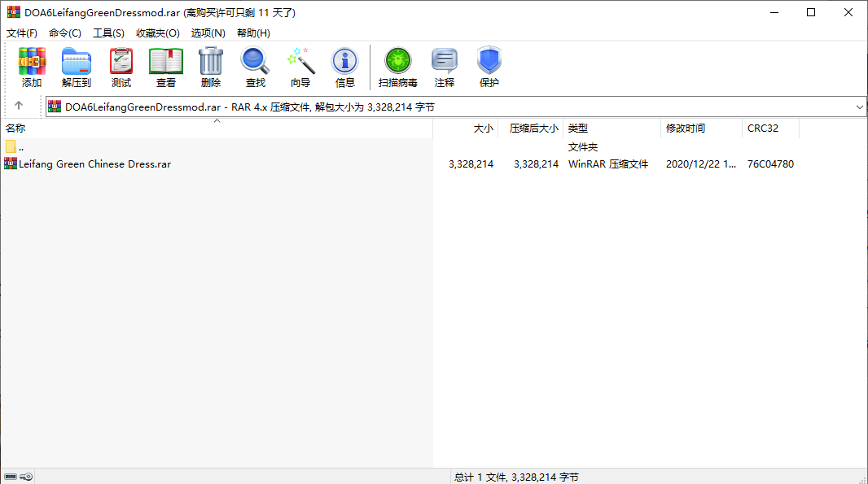Sort by 名称 column header

pyautogui.click(x=217, y=128)
